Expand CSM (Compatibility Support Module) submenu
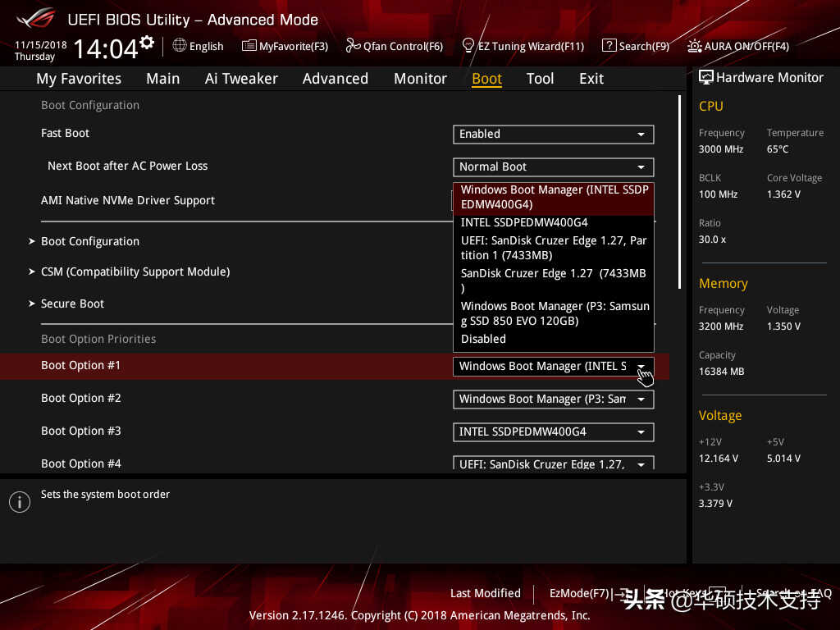The image size is (840, 630). pos(129,272)
